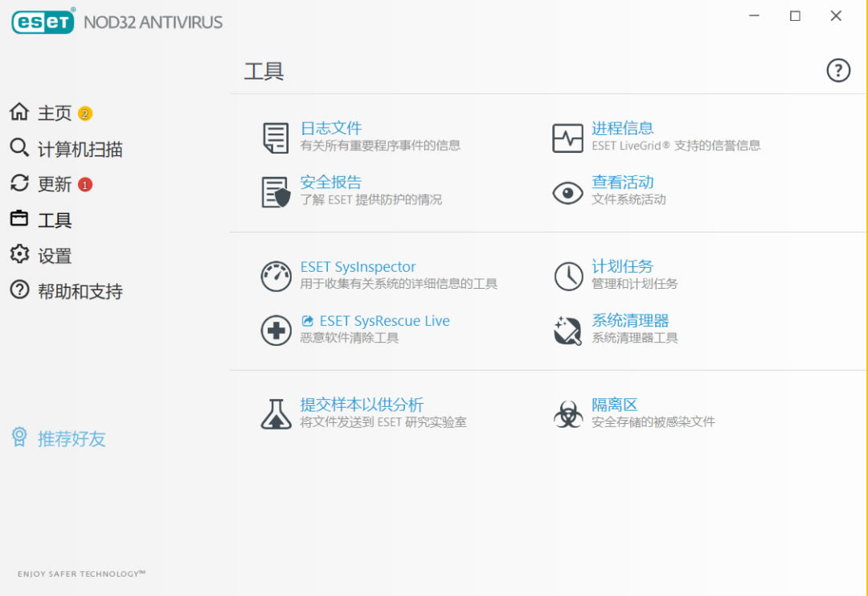
Task: Click the home house icon in sidebar
Action: point(19,112)
